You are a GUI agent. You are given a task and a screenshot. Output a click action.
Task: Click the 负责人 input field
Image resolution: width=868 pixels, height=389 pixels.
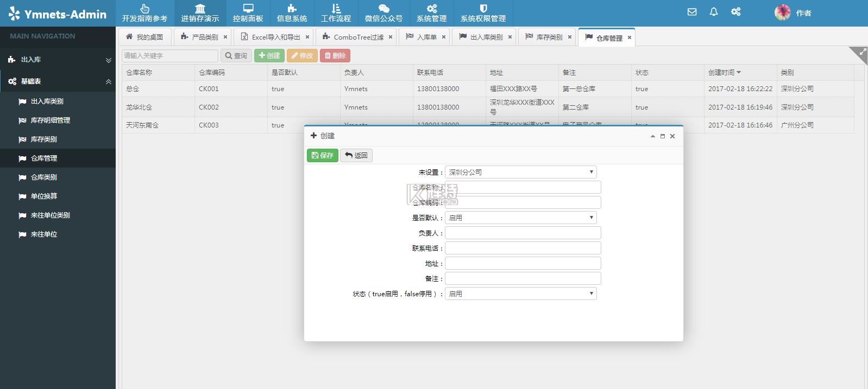(x=523, y=233)
